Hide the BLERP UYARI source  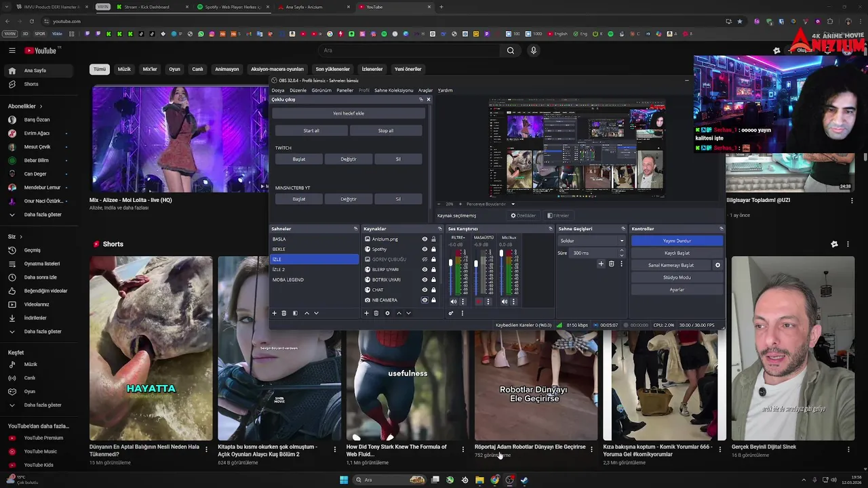[425, 270]
